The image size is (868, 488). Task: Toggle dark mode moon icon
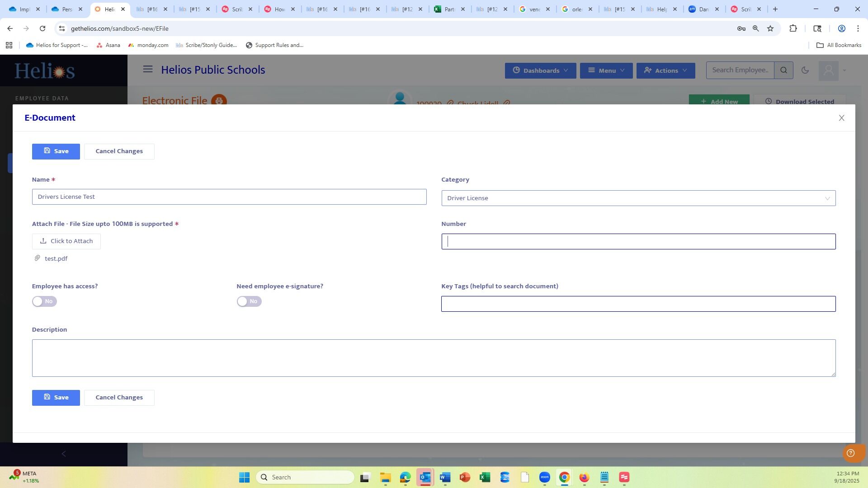tap(805, 70)
